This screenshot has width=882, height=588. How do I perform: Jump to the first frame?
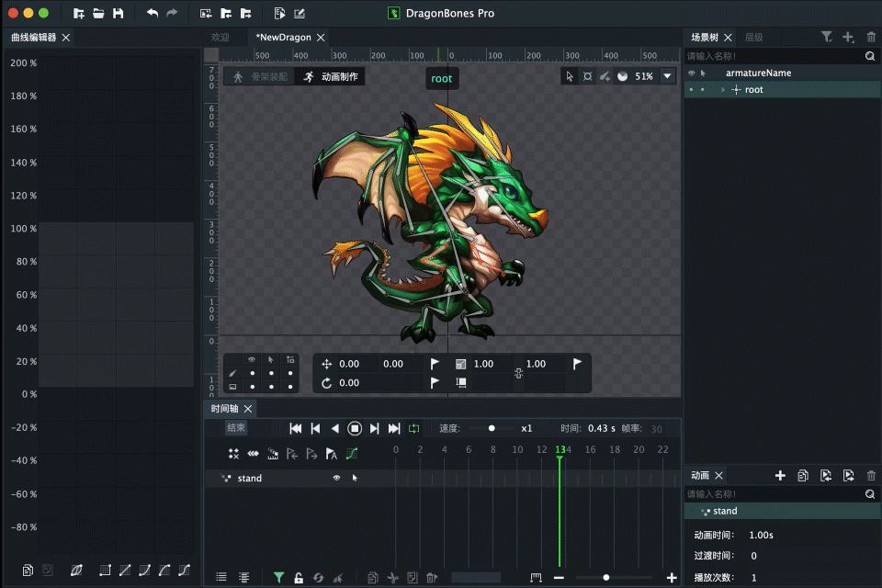click(x=295, y=429)
